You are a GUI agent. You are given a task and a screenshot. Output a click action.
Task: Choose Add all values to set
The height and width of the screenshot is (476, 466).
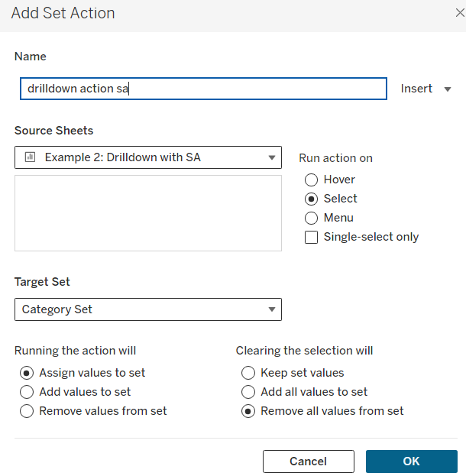pyautogui.click(x=248, y=392)
